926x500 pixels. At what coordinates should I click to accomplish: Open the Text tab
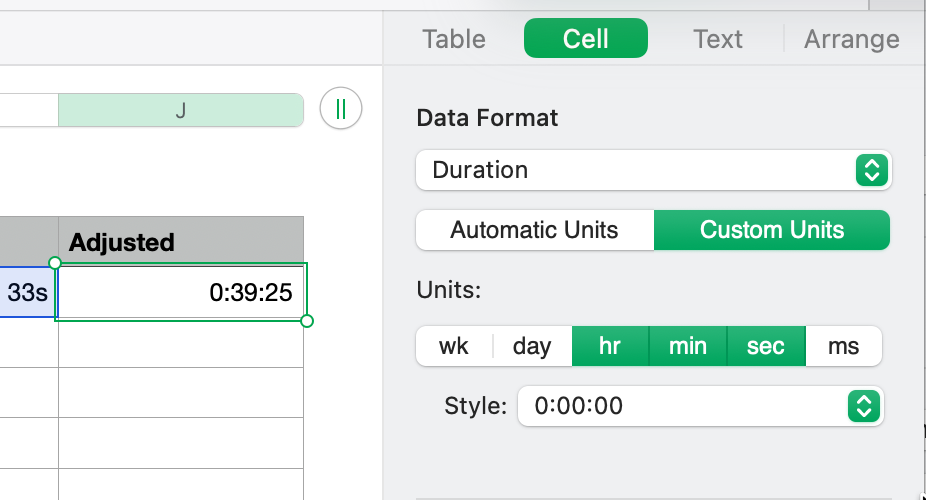(718, 39)
